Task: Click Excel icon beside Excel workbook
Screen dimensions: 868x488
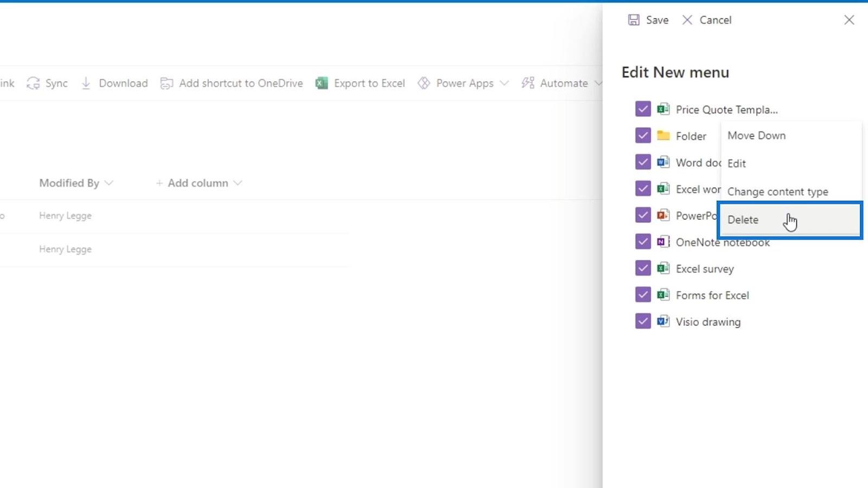Action: pyautogui.click(x=663, y=189)
